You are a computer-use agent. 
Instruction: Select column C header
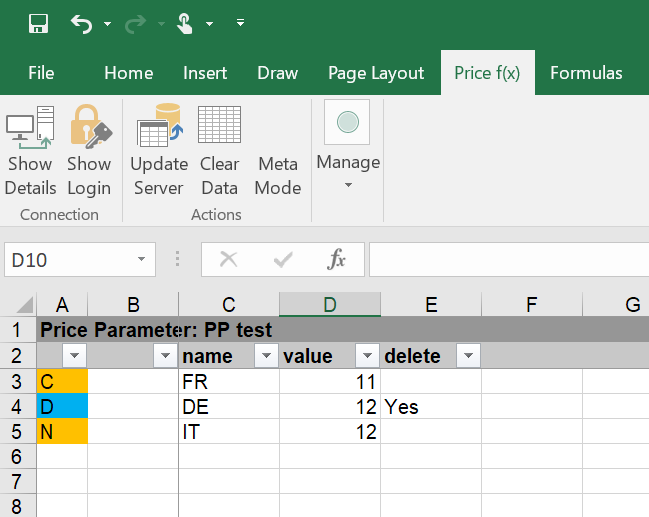[x=229, y=305]
